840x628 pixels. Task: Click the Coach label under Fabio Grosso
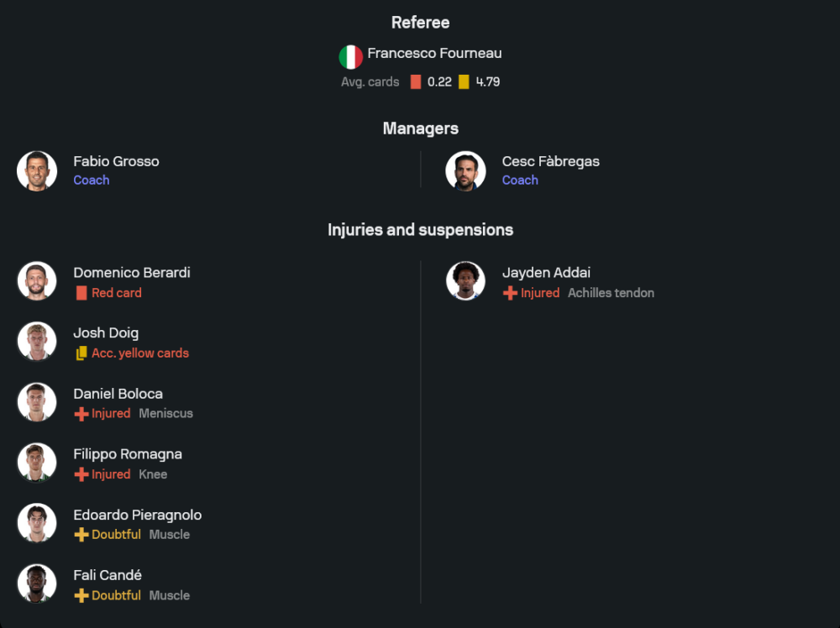click(x=91, y=181)
